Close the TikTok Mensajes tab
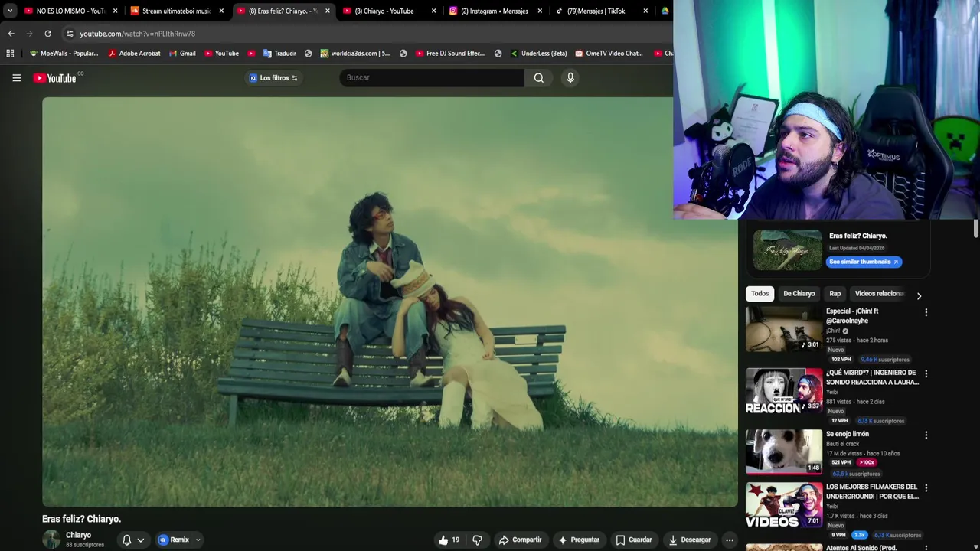This screenshot has width=980, height=551. coord(645,11)
